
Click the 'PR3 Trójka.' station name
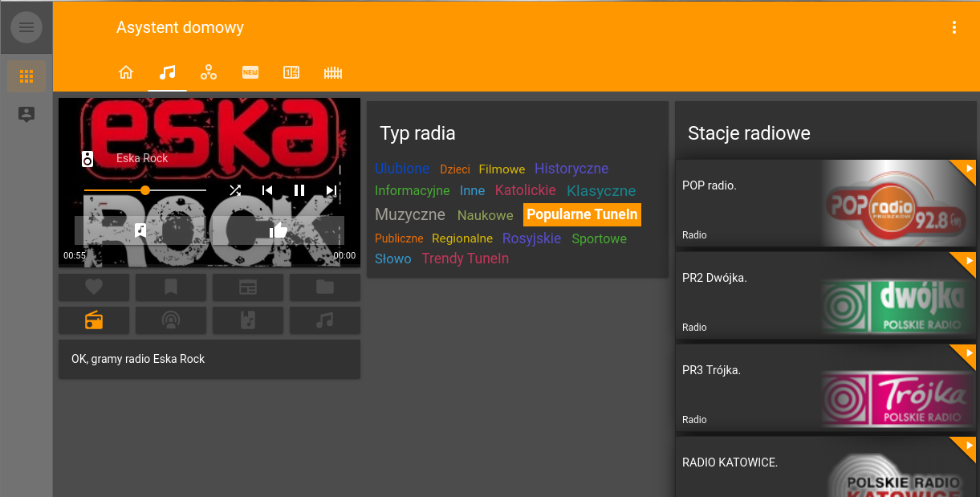(711, 370)
